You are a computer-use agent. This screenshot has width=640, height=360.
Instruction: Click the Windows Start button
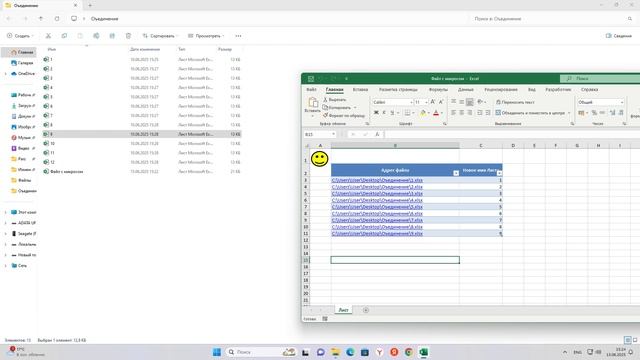coord(217,352)
